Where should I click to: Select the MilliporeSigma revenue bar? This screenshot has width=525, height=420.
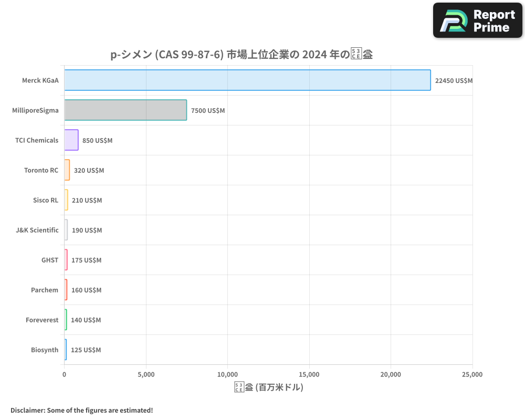click(x=125, y=110)
